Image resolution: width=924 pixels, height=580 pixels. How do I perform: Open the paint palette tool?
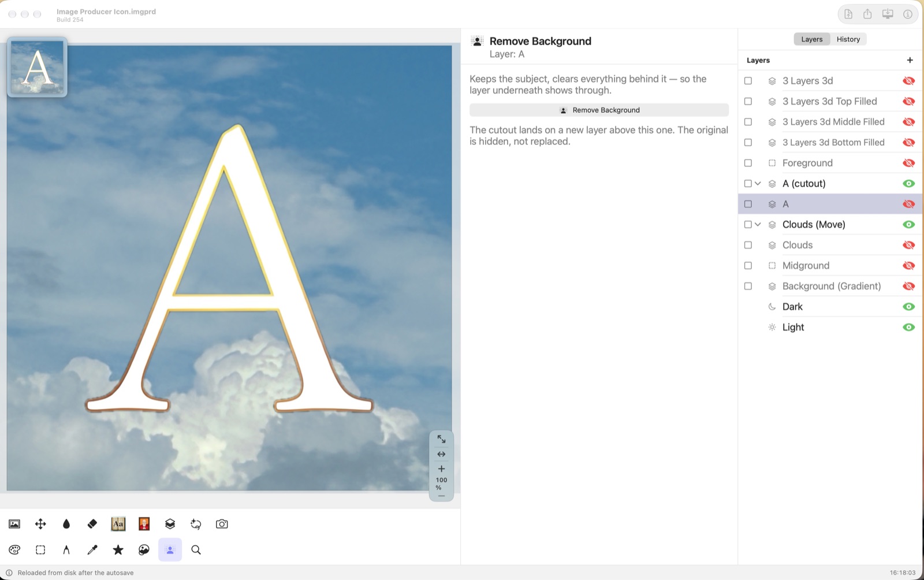14,550
